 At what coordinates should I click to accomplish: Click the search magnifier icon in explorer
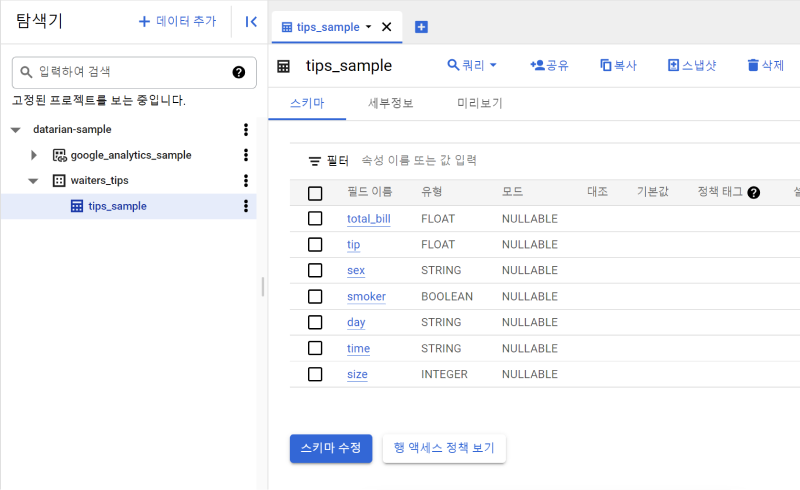[x=26, y=72]
